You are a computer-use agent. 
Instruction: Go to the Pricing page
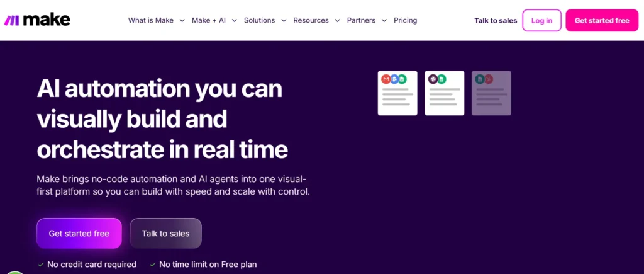[x=405, y=20]
